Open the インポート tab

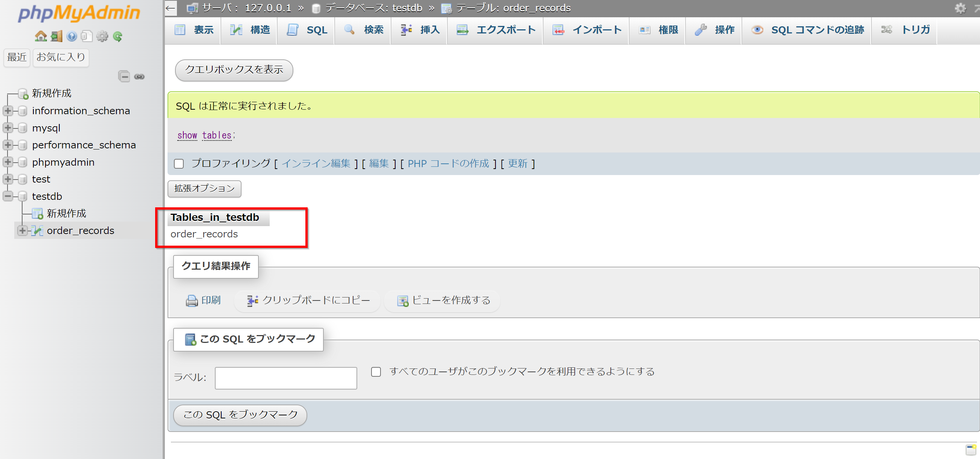point(586,30)
